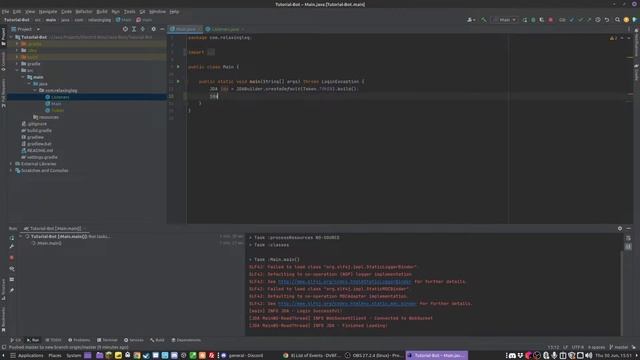Select the Main class in project tree
Viewport: 640px width, 360px height.
[x=53, y=104]
